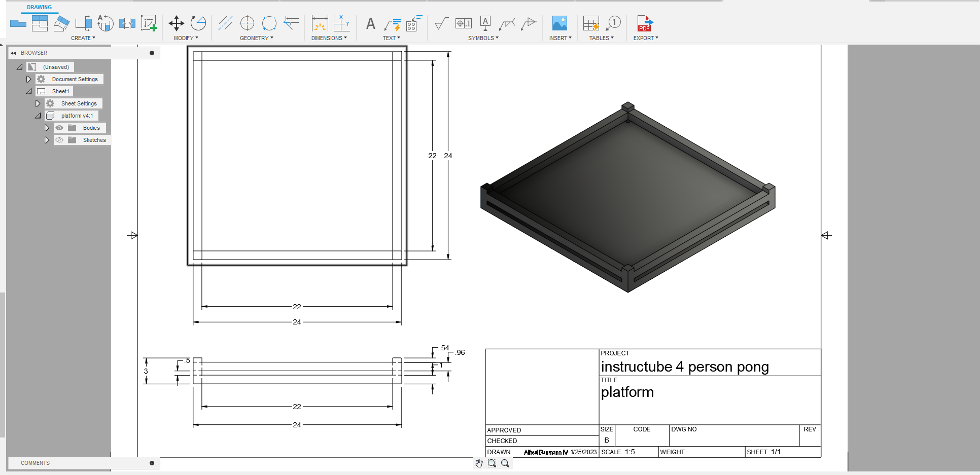Select the Dimension tool
980x475 pixels.
point(320,23)
